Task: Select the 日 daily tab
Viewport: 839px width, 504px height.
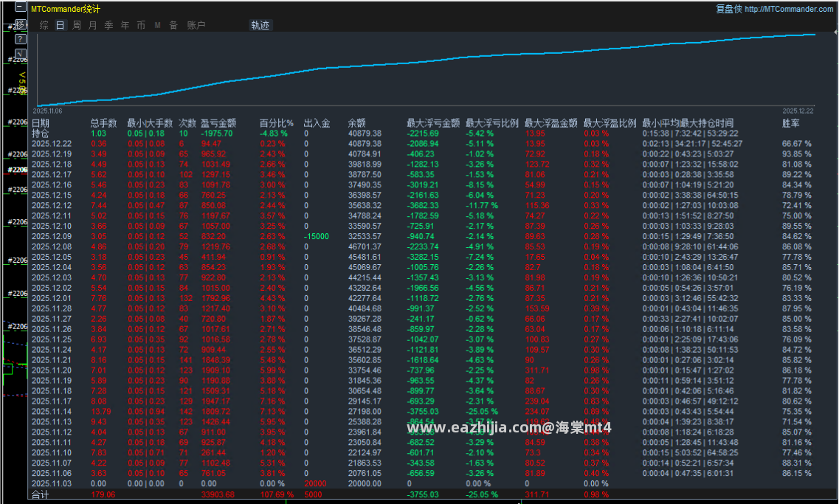Action: coord(60,25)
